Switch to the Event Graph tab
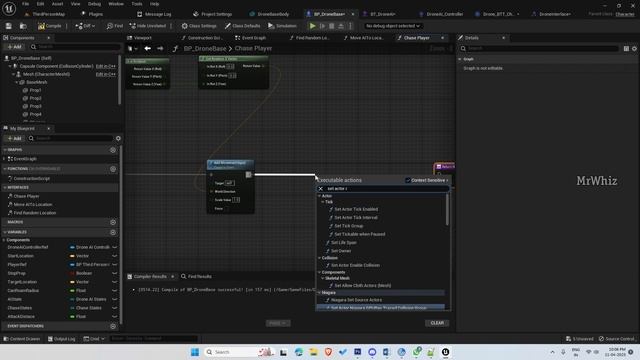The image size is (640, 360). tap(250, 38)
